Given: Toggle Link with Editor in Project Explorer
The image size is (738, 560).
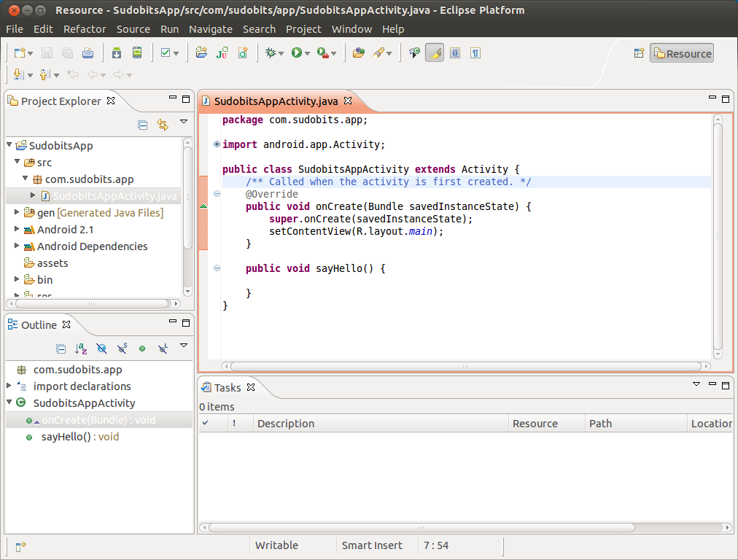Looking at the screenshot, I should (x=163, y=125).
